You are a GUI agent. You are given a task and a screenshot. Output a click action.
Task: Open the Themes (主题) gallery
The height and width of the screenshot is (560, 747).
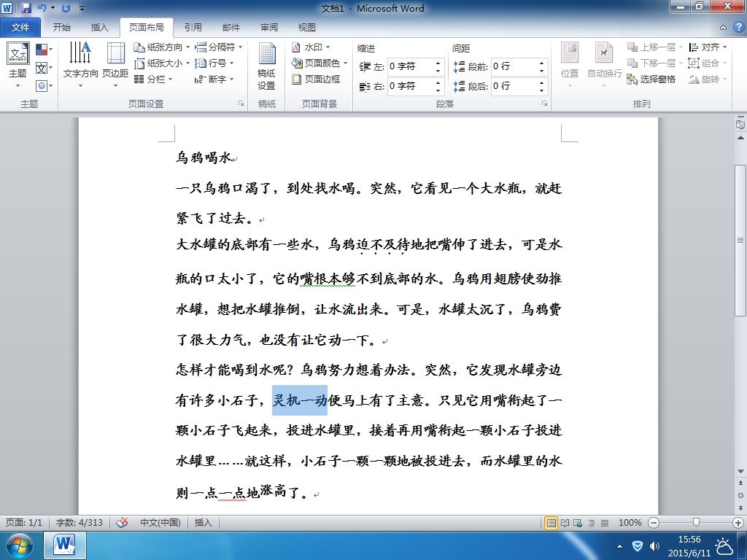click(18, 66)
